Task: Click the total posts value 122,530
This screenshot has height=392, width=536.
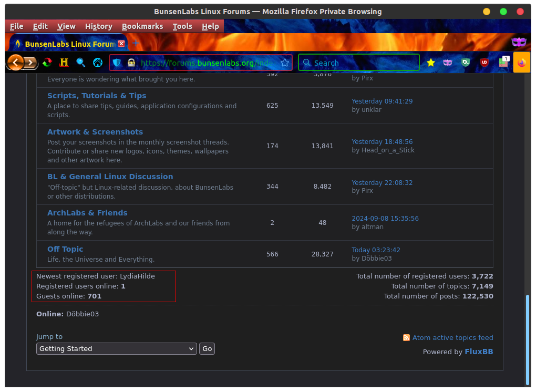Action: click(x=478, y=296)
